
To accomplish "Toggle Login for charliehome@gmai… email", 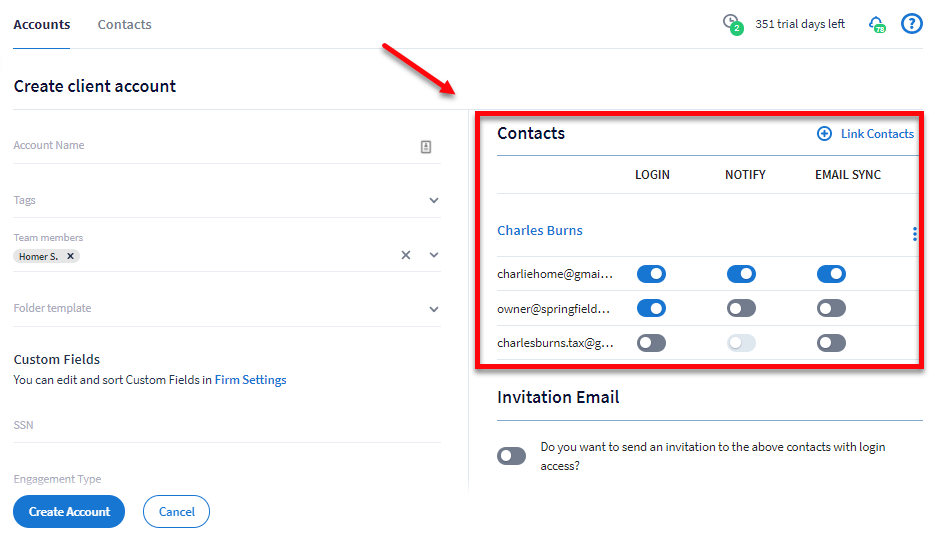I will coord(651,274).
